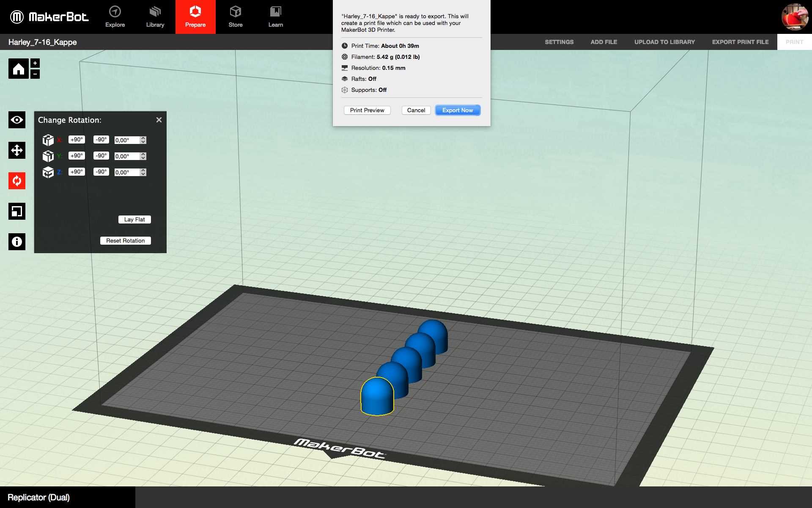Close the Change Rotation panel
The height and width of the screenshot is (508, 812).
click(x=159, y=120)
